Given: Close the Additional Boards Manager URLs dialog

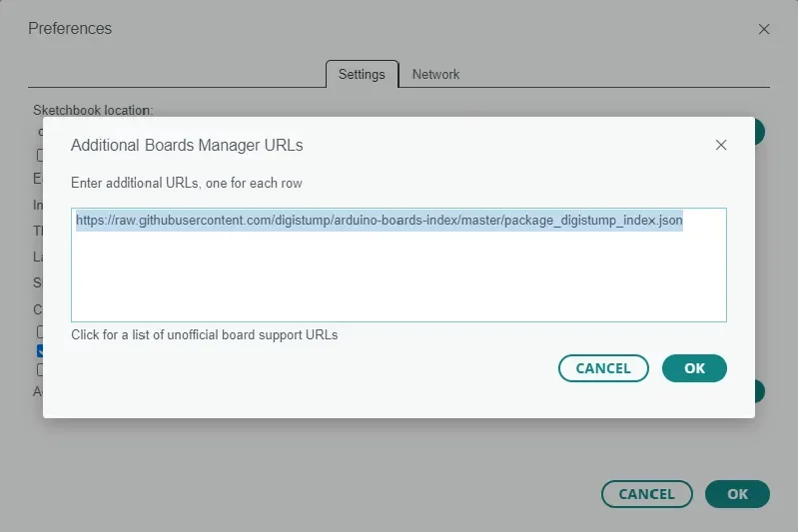Looking at the screenshot, I should point(721,145).
